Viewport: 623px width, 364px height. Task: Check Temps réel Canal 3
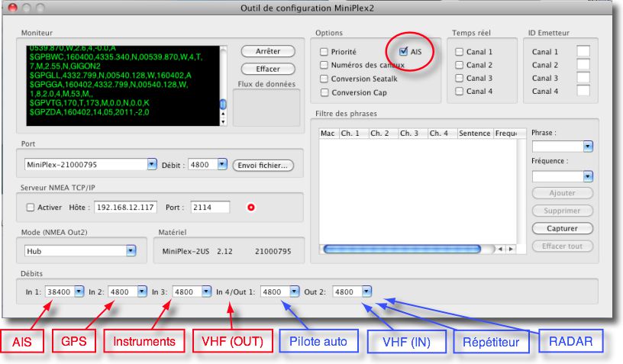click(x=460, y=78)
